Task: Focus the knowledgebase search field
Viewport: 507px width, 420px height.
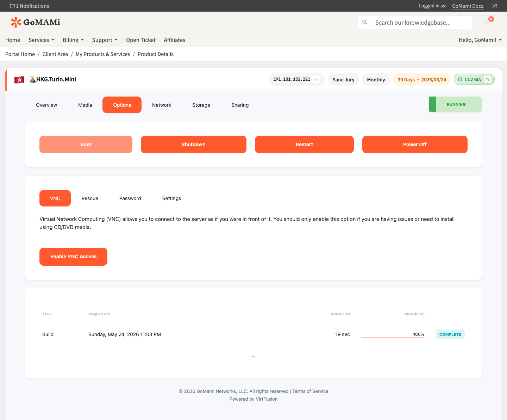Action: tap(415, 22)
